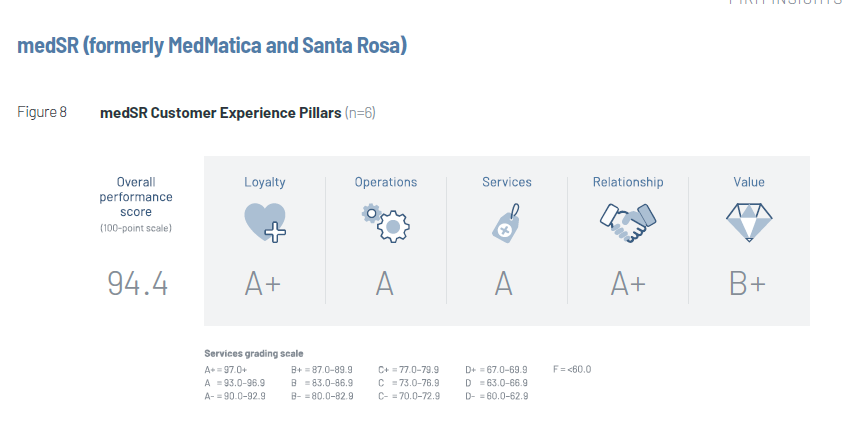The width and height of the screenshot is (861, 433).
Task: Click the Loyalty A+ grade
Action: (x=264, y=284)
